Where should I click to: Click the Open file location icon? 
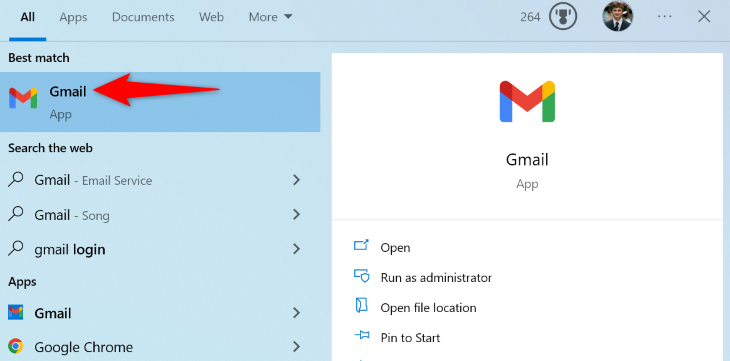click(361, 306)
